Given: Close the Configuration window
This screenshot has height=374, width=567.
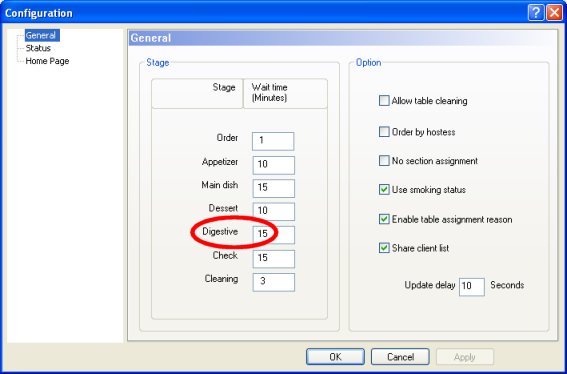Looking at the screenshot, I should (554, 13).
